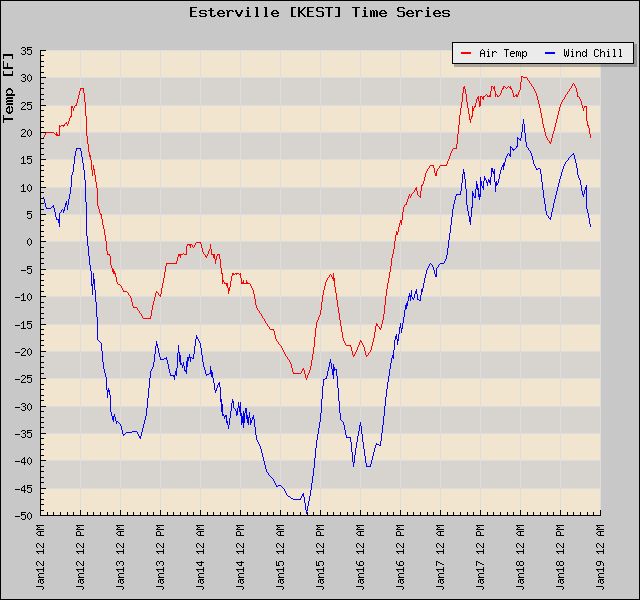Click the wind chill peak just after Jan18 12 AM
Image resolution: width=640 pixels, height=600 pixels.
click(523, 120)
